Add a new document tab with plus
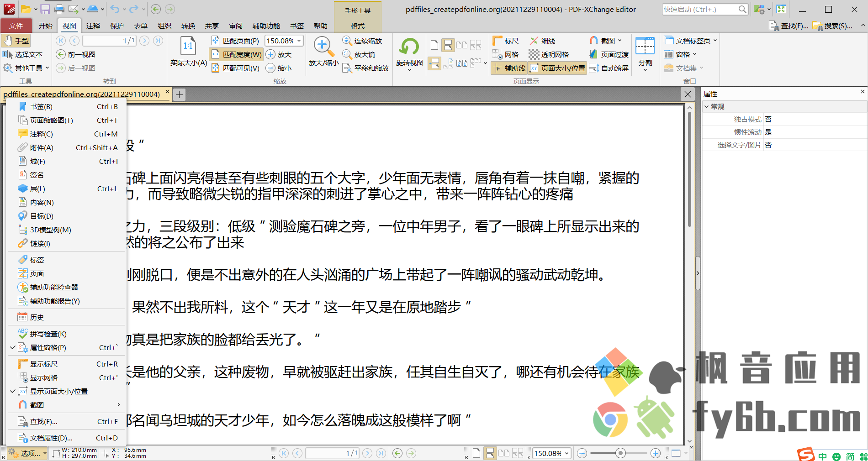 180,94
